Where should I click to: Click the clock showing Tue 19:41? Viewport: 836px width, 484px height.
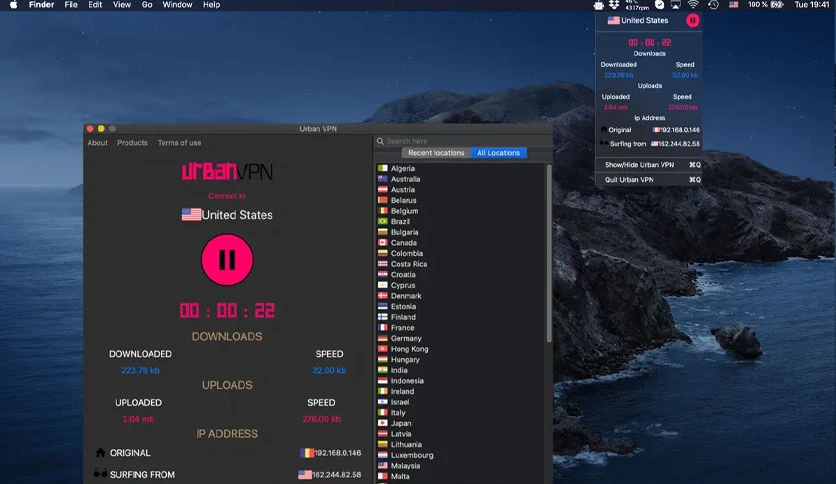coord(811,5)
